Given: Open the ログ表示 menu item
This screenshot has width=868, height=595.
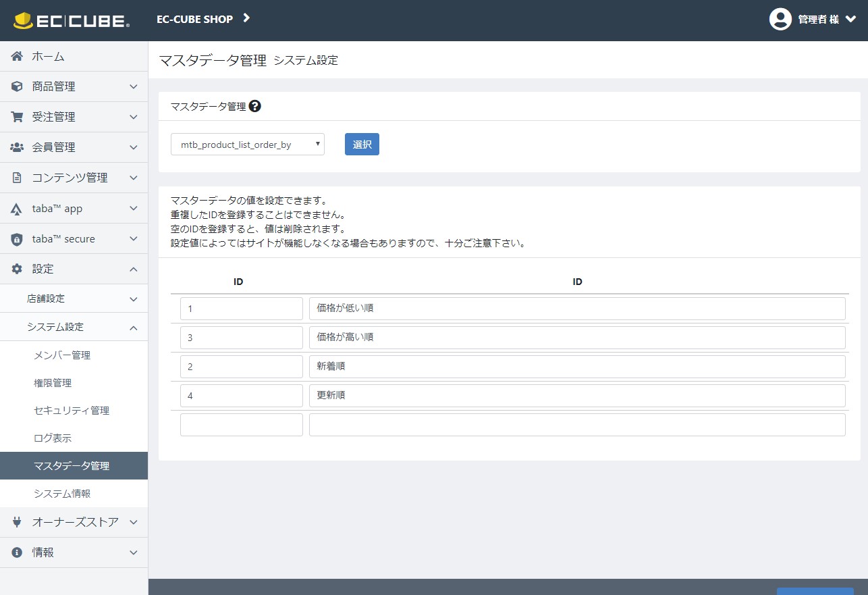Looking at the screenshot, I should [x=53, y=438].
